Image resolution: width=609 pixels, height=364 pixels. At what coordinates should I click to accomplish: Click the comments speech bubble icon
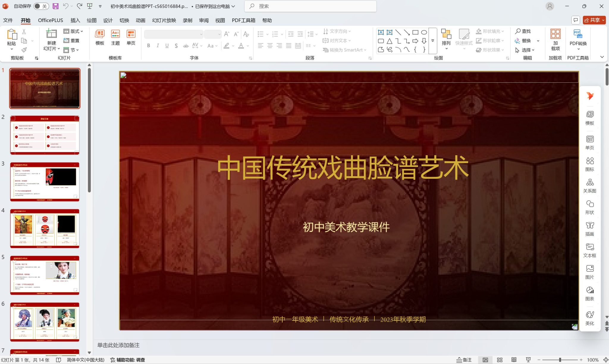pyautogui.click(x=576, y=20)
